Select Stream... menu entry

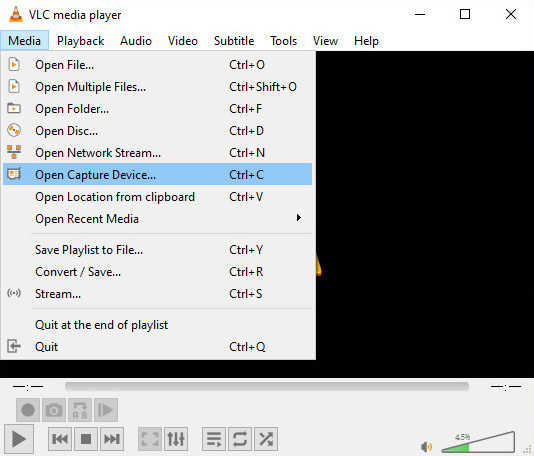(157, 293)
